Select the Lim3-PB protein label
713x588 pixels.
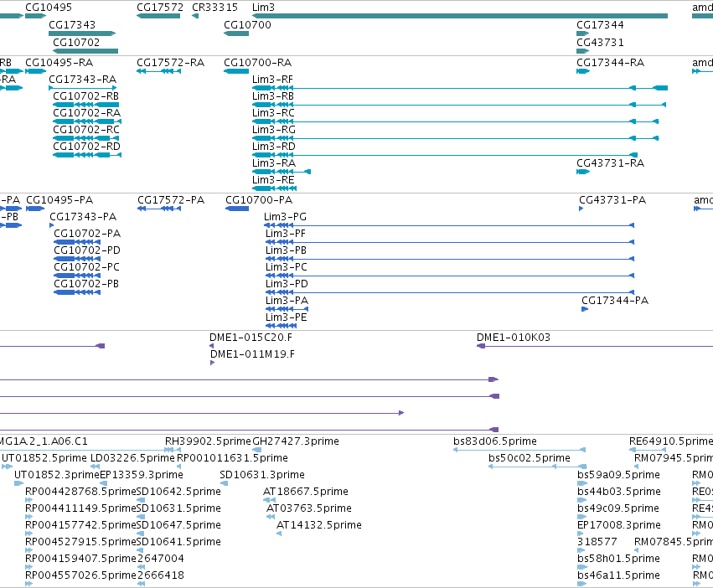286,250
